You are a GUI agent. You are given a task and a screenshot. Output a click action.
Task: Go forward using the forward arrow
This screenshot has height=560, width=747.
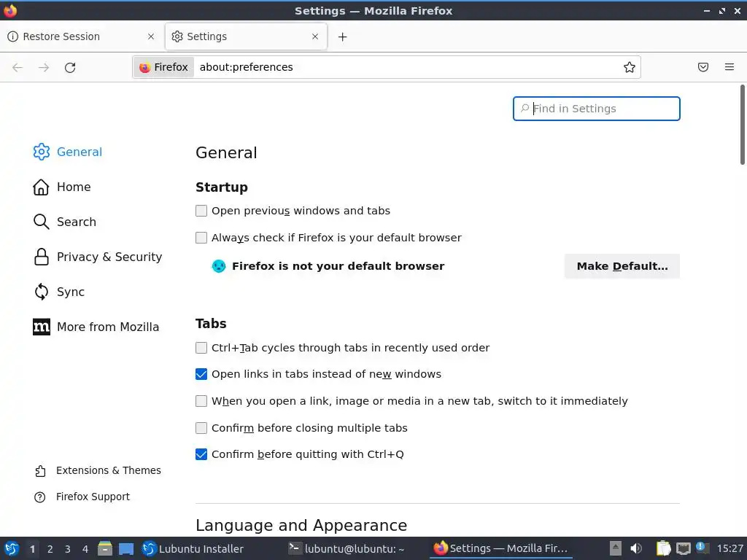click(x=44, y=68)
